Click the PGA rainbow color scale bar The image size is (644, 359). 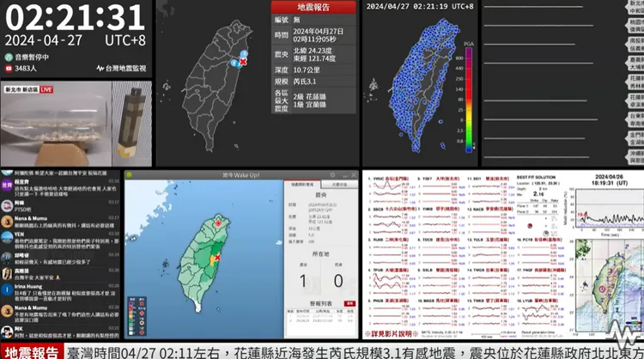[469, 100]
